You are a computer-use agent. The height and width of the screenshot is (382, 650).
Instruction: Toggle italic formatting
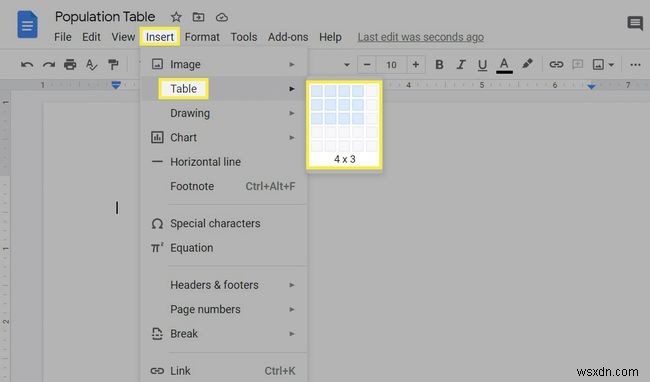461,65
